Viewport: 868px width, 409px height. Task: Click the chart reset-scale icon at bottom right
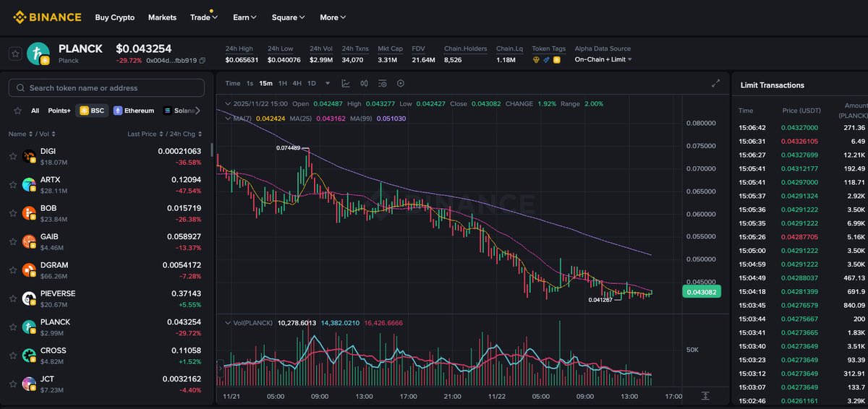pyautogui.click(x=705, y=396)
